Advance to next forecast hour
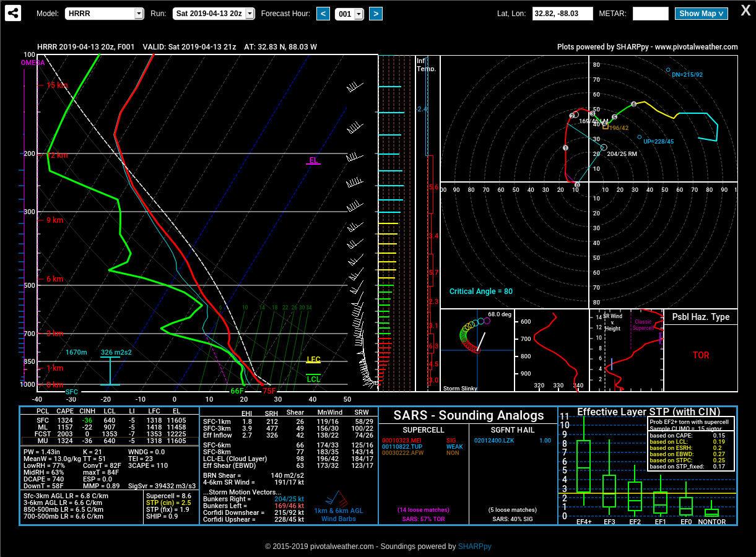 click(375, 14)
